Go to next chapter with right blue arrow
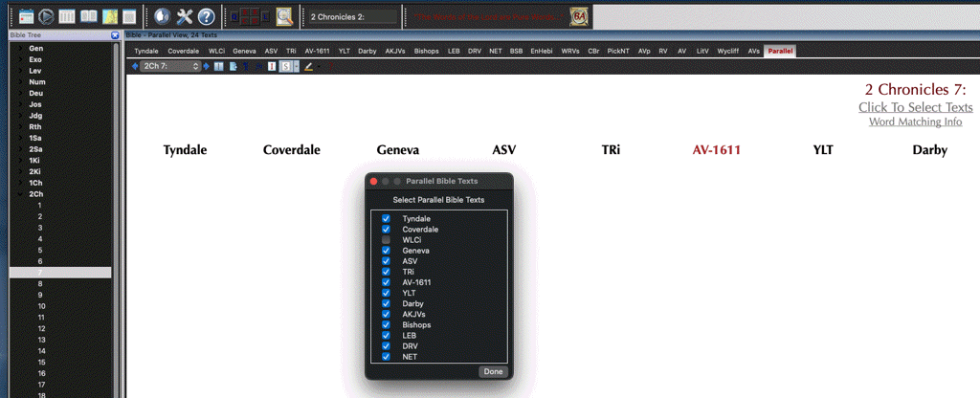This screenshot has width=980, height=398. [207, 66]
